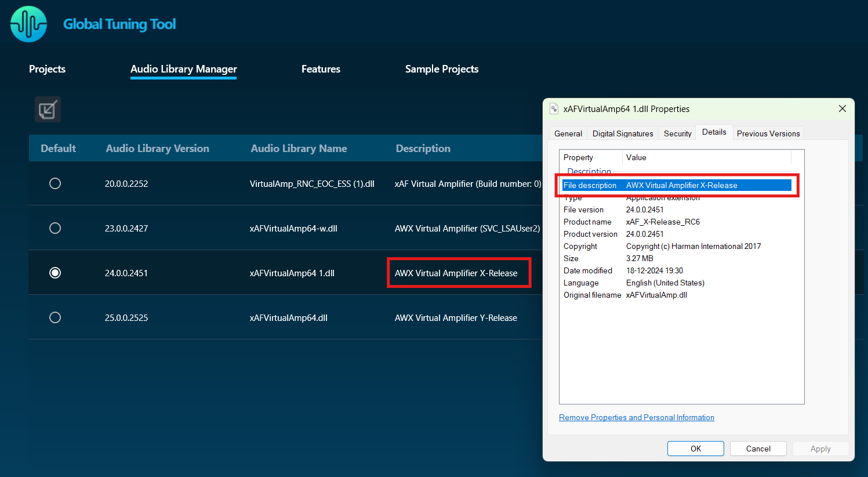Select the 25.0.0.2525 library as default
This screenshot has height=477, width=868.
(x=55, y=317)
